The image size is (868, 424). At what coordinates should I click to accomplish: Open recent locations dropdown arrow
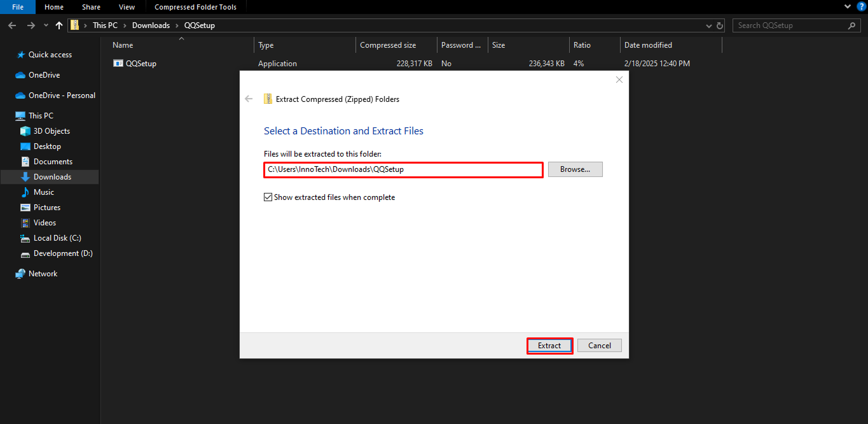pos(46,25)
